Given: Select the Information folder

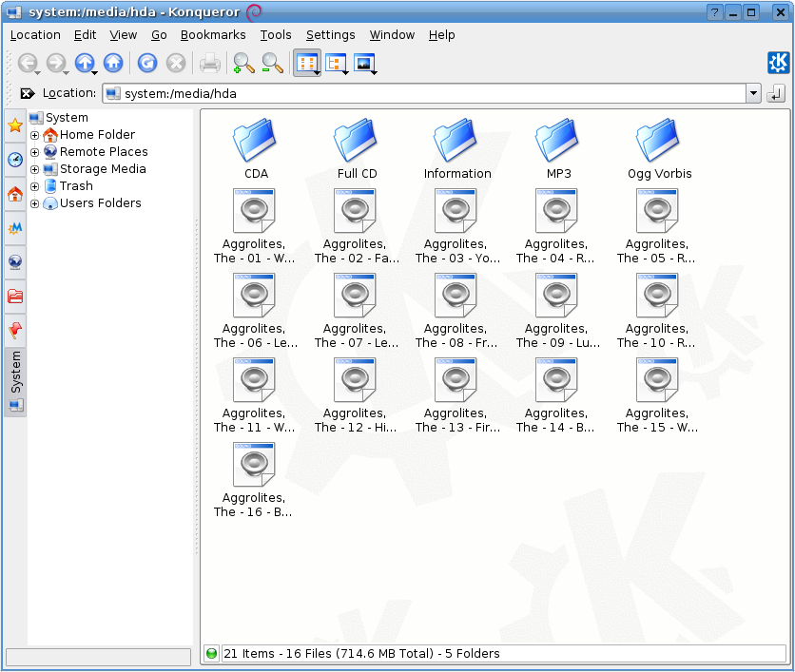Looking at the screenshot, I should [x=457, y=149].
